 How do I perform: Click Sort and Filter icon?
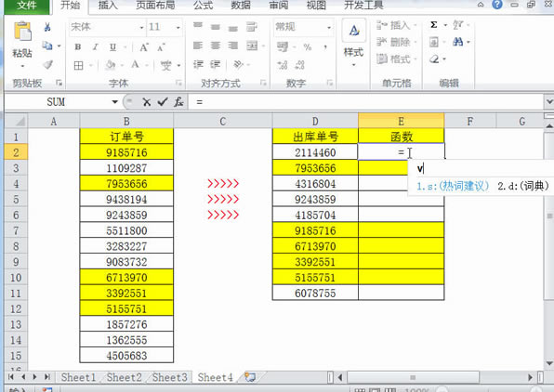click(x=458, y=25)
